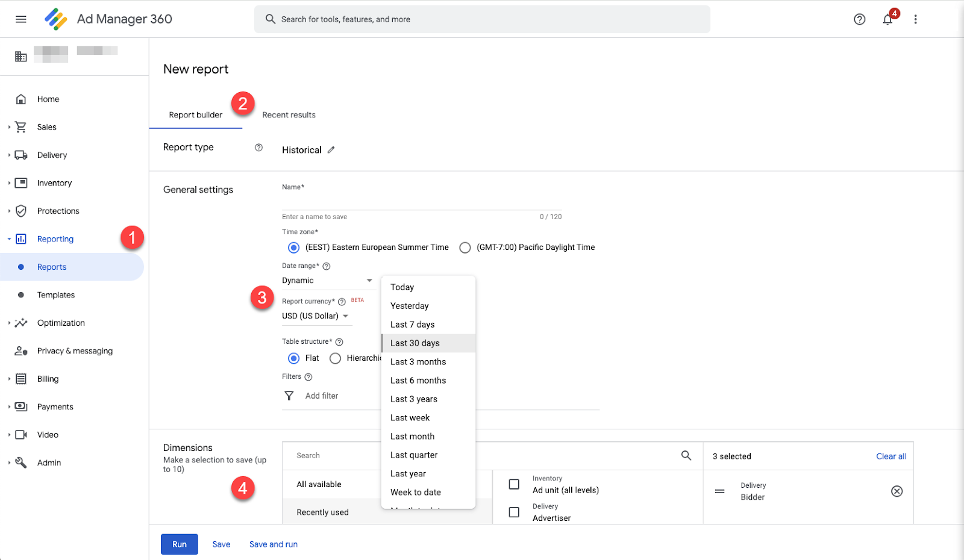
Task: Choose Last 7 days option
Action: pyautogui.click(x=428, y=325)
